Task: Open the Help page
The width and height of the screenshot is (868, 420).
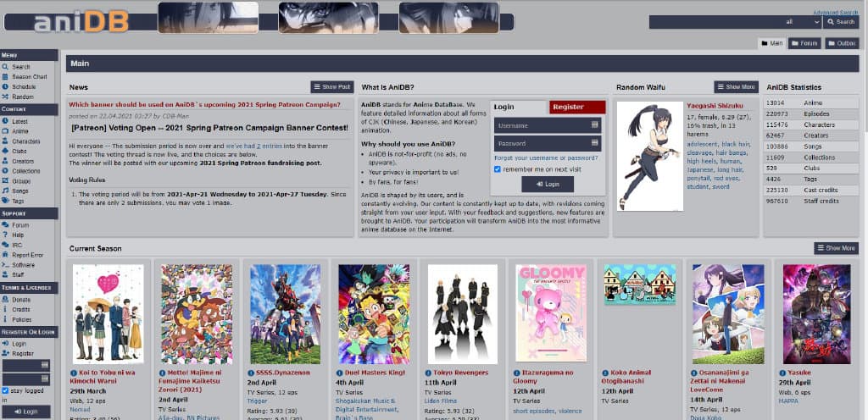Action: pyautogui.click(x=19, y=235)
